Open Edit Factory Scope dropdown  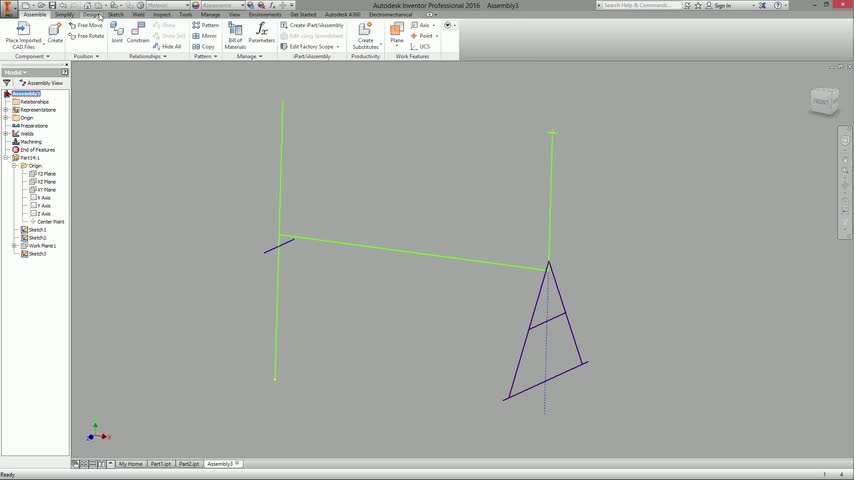[x=338, y=46]
